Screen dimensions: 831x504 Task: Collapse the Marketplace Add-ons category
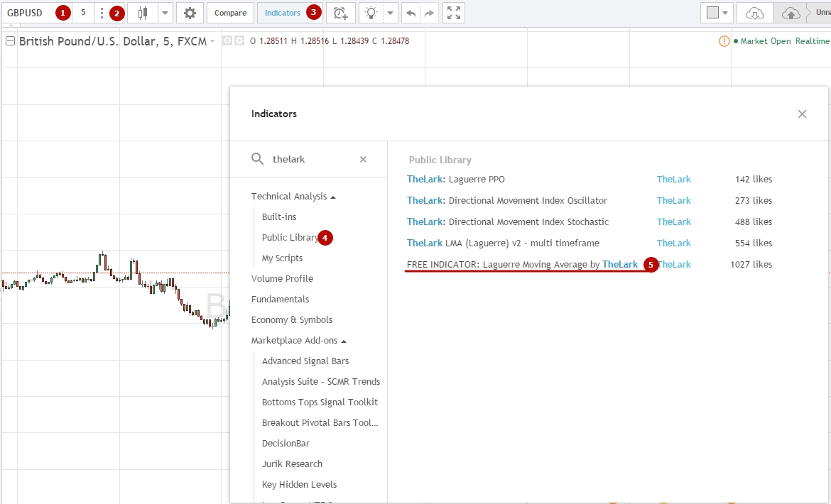click(x=344, y=341)
